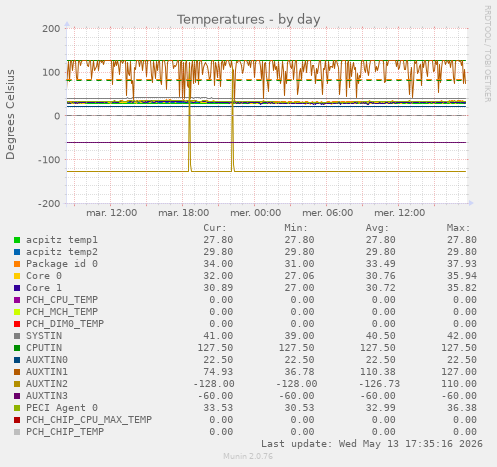Click the acpitz temp1 green color swatch
The height and width of the screenshot is (467, 497).
[x=17, y=240]
